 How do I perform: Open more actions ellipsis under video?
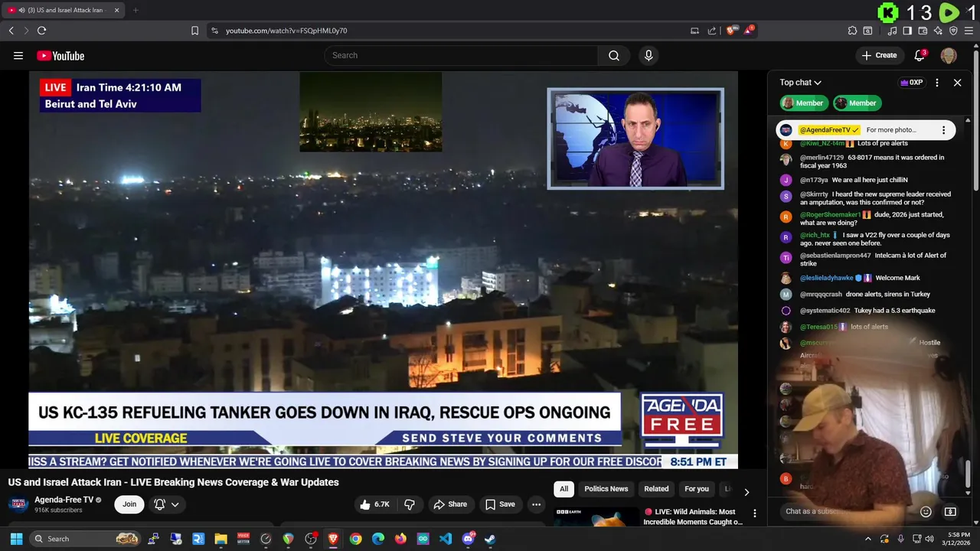[x=536, y=504]
